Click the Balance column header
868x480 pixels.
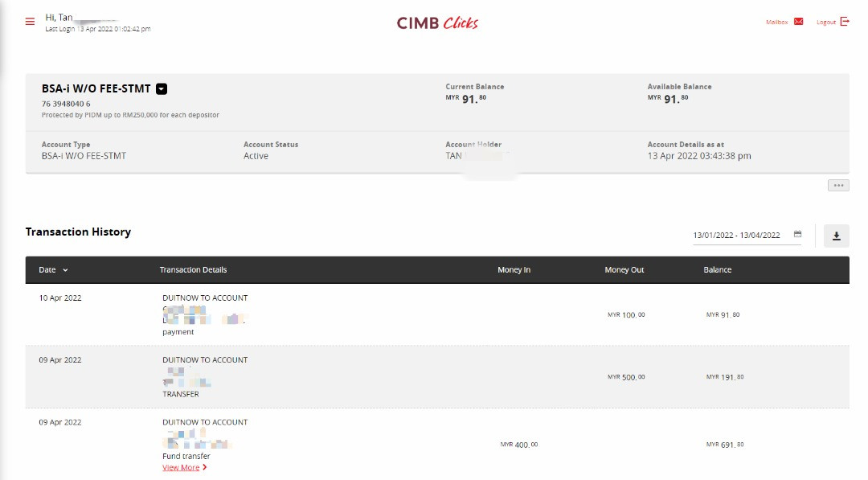click(717, 270)
